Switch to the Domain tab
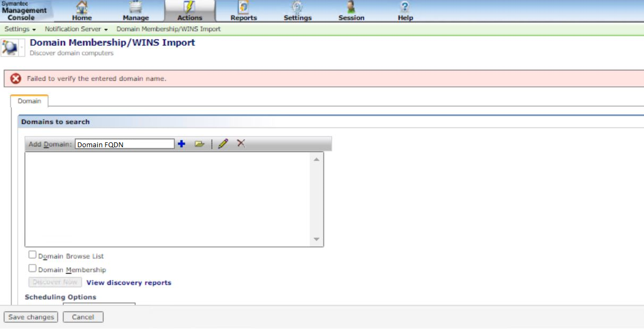644x329 pixels. 29,101
